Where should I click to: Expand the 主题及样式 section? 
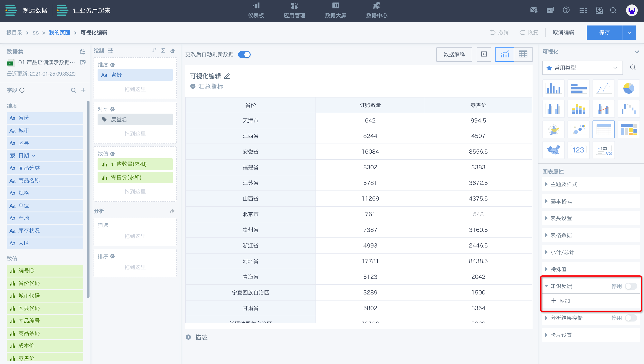tap(564, 184)
